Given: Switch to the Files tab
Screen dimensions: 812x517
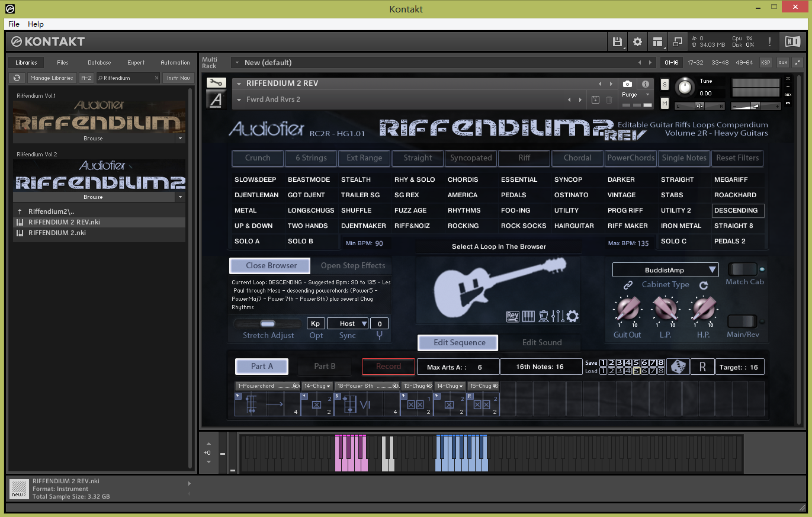Looking at the screenshot, I should [63, 62].
